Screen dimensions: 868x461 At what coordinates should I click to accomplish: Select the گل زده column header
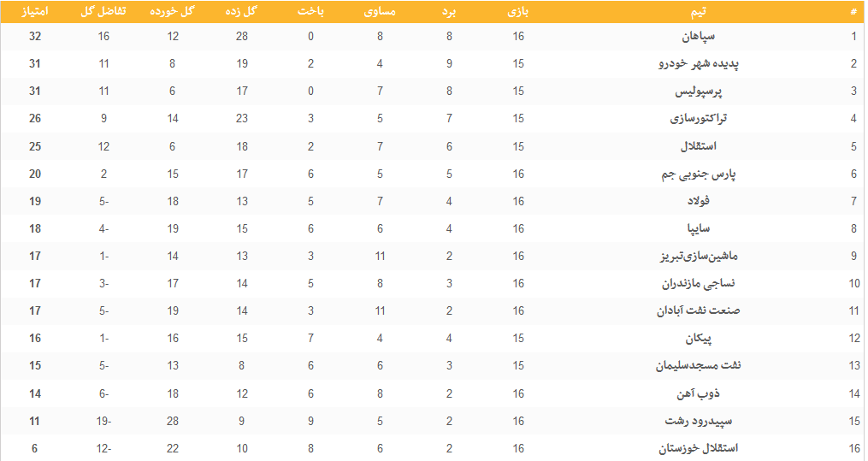pyautogui.click(x=242, y=11)
